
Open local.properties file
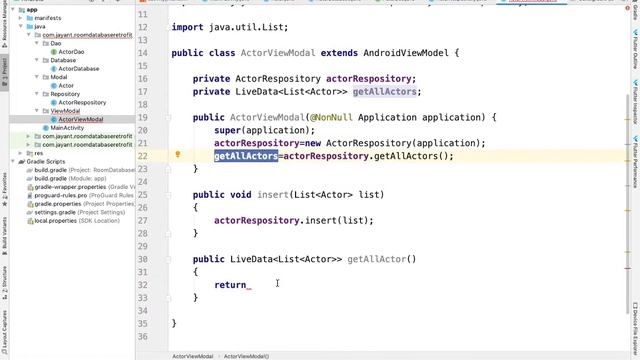(x=73, y=221)
